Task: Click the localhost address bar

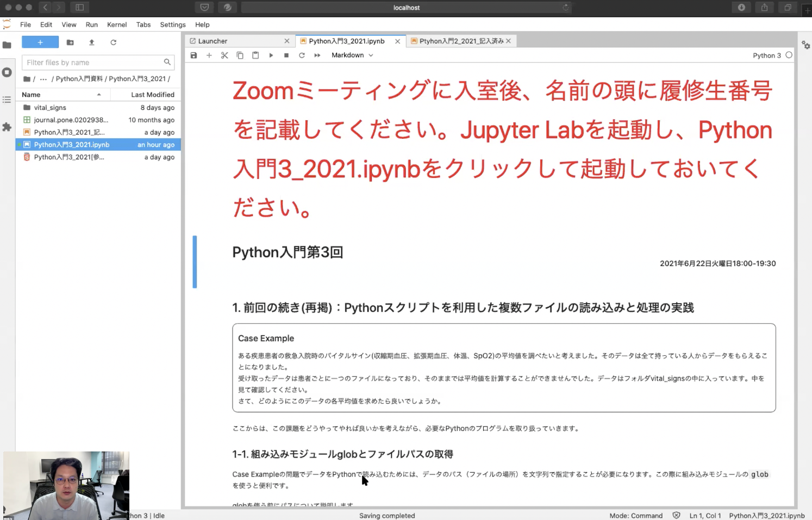Action: [407, 8]
